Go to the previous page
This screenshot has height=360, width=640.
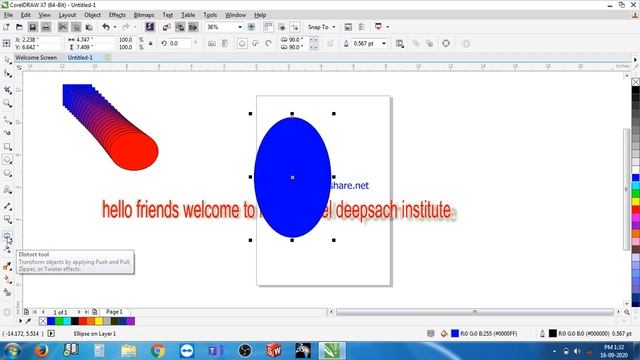coord(43,312)
